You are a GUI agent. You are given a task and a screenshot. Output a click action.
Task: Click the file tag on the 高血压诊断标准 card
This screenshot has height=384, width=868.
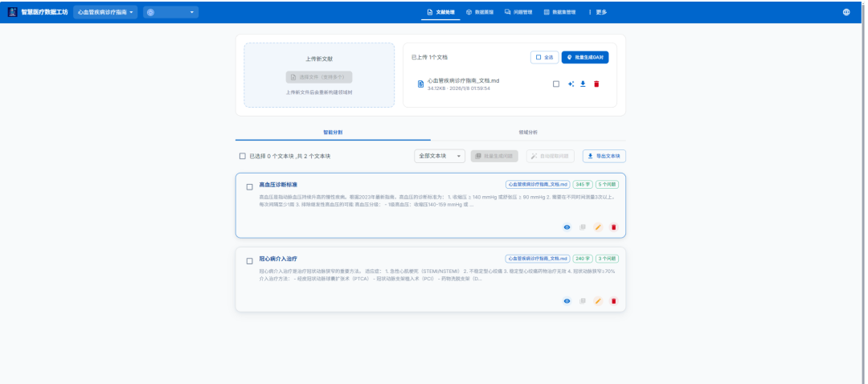tap(538, 184)
